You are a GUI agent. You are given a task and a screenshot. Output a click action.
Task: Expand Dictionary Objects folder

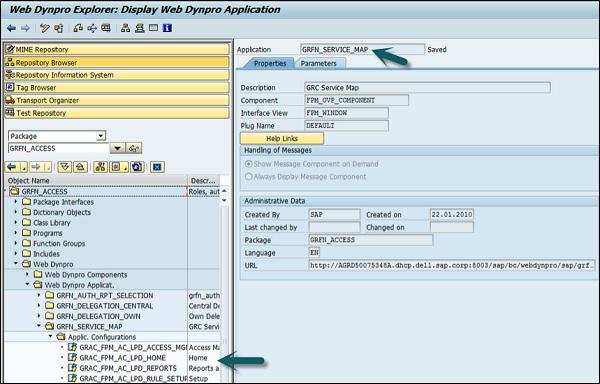click(x=16, y=212)
